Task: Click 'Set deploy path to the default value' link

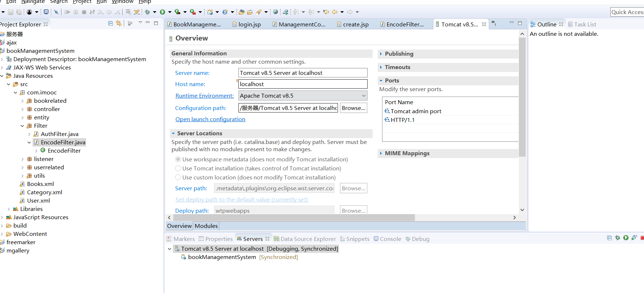Action: point(242,199)
